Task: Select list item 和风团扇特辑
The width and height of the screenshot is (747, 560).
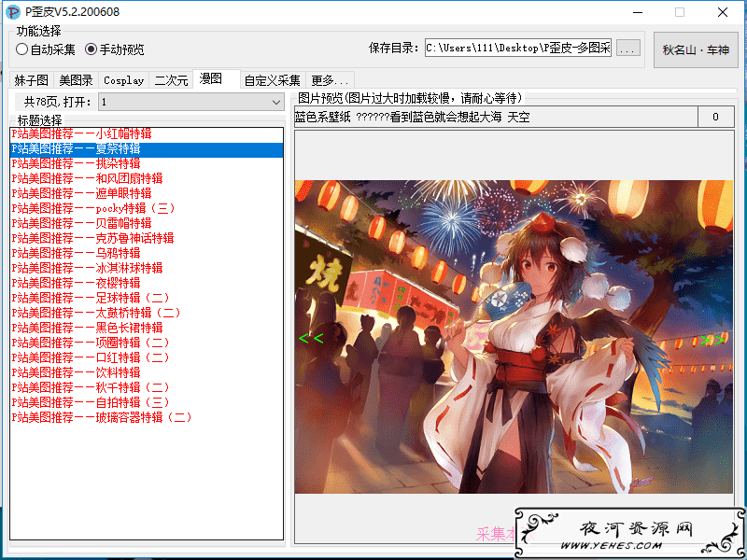Action: coord(147,178)
